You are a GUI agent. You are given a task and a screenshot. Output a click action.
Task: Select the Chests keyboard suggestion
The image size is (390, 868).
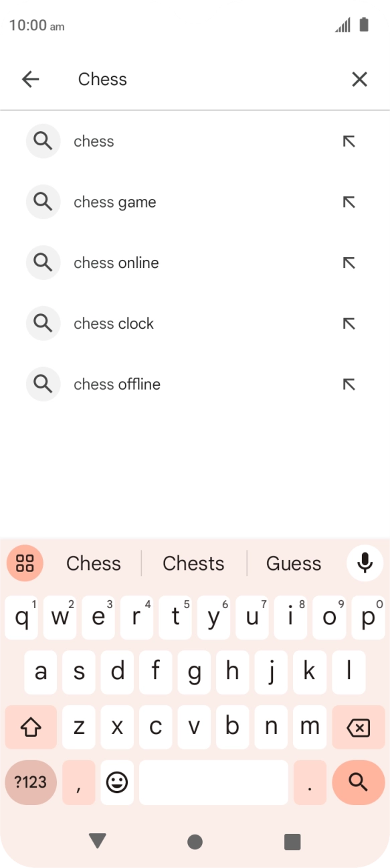[x=193, y=563]
